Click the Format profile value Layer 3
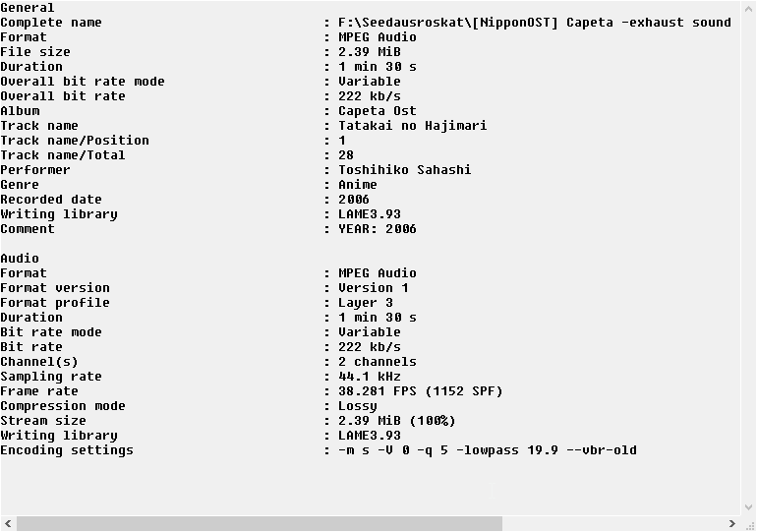757x532 pixels. click(365, 303)
